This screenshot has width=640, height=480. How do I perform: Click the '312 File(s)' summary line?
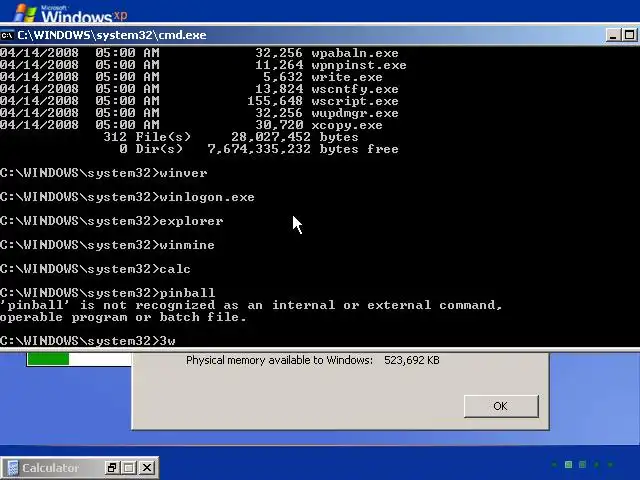pyautogui.click(x=231, y=137)
